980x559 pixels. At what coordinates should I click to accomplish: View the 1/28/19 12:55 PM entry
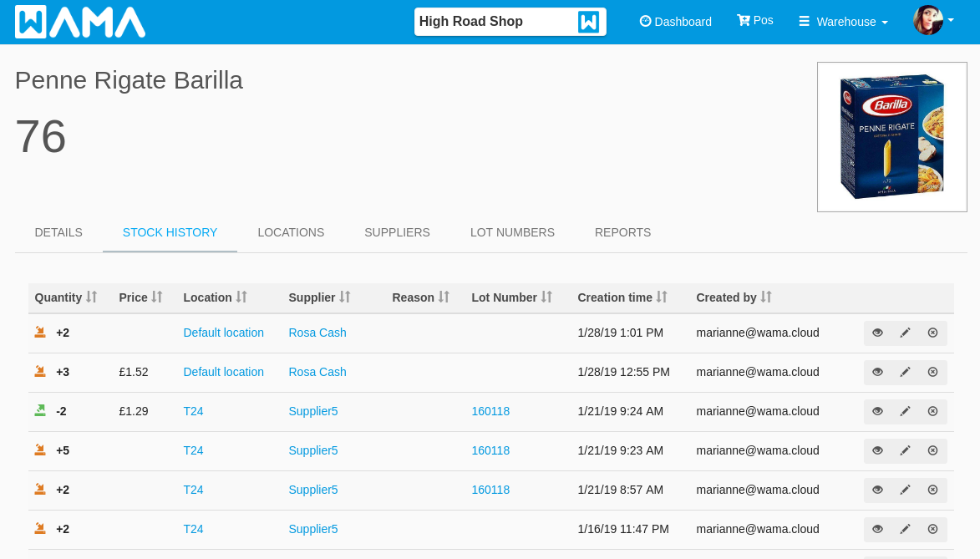877,372
